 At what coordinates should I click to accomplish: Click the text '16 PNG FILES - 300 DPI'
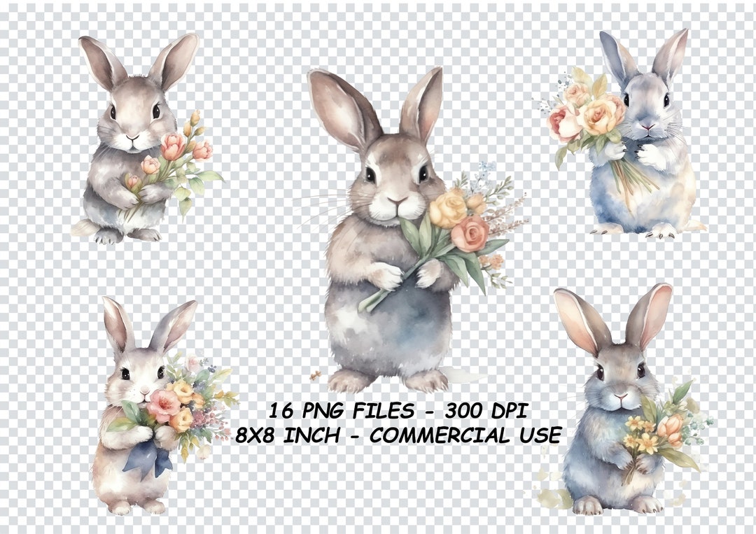click(398, 411)
